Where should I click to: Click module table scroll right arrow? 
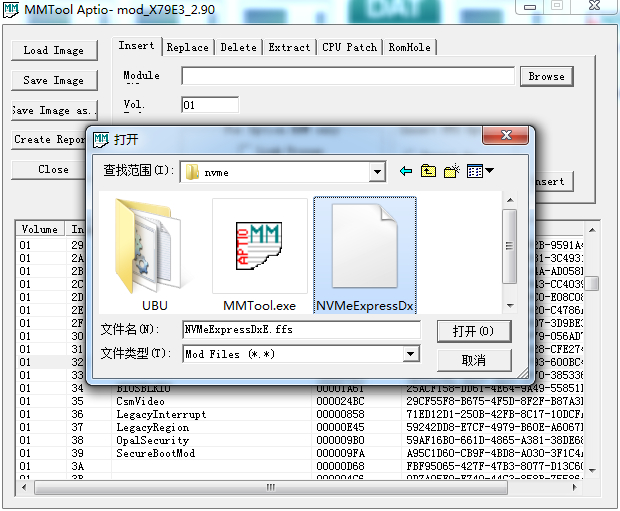point(575,487)
